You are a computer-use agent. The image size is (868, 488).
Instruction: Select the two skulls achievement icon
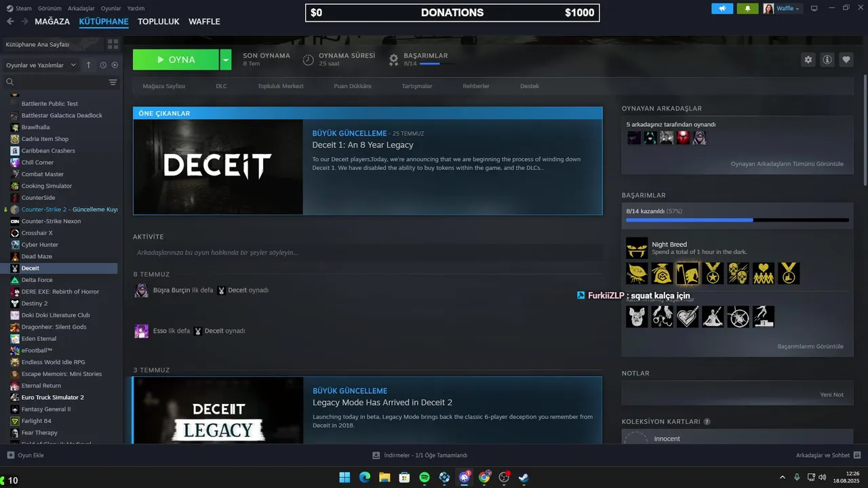(x=738, y=273)
